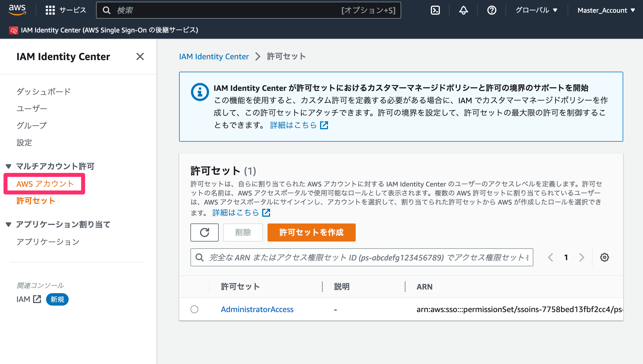
Task: Open the help question mark icon
Action: click(x=492, y=10)
